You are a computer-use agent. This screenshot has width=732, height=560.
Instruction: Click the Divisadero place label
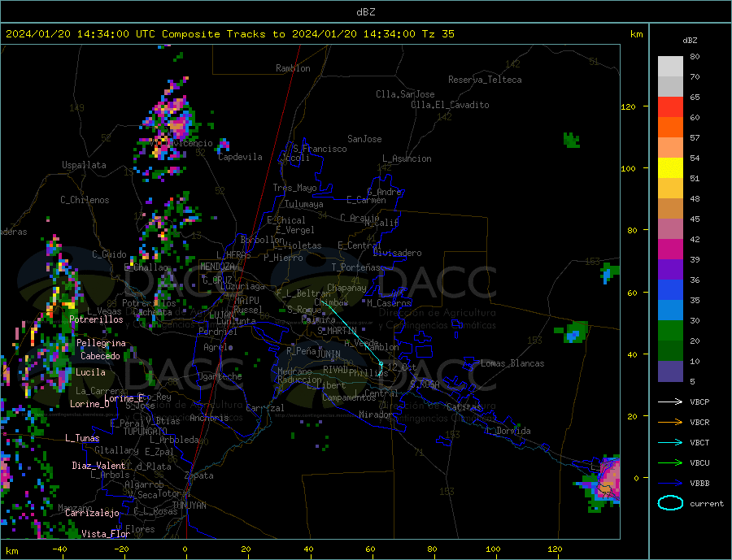click(397, 253)
